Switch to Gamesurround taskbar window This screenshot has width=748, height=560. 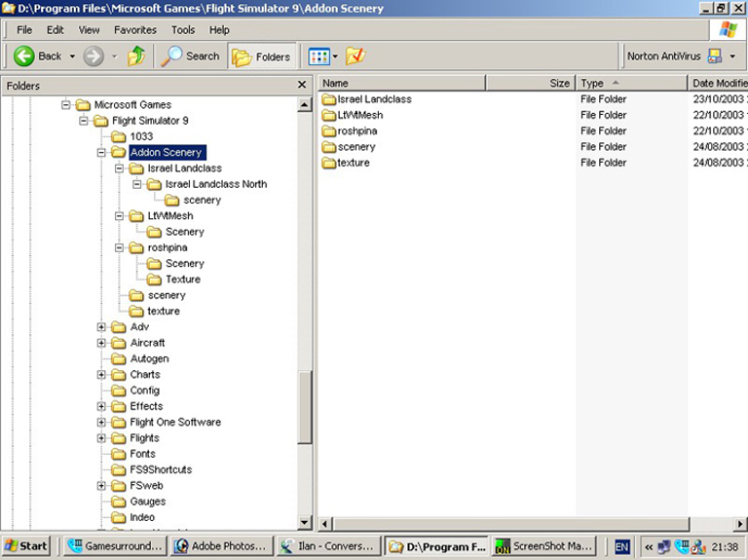point(117,546)
